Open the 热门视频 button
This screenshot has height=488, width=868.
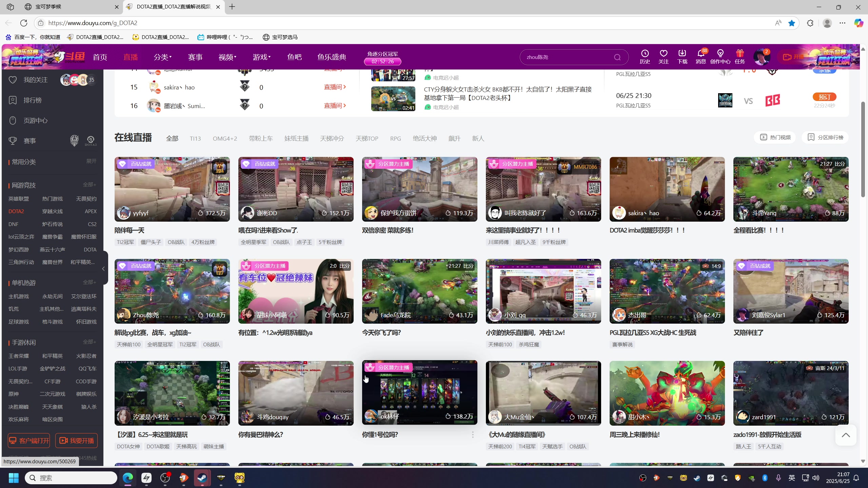775,137
